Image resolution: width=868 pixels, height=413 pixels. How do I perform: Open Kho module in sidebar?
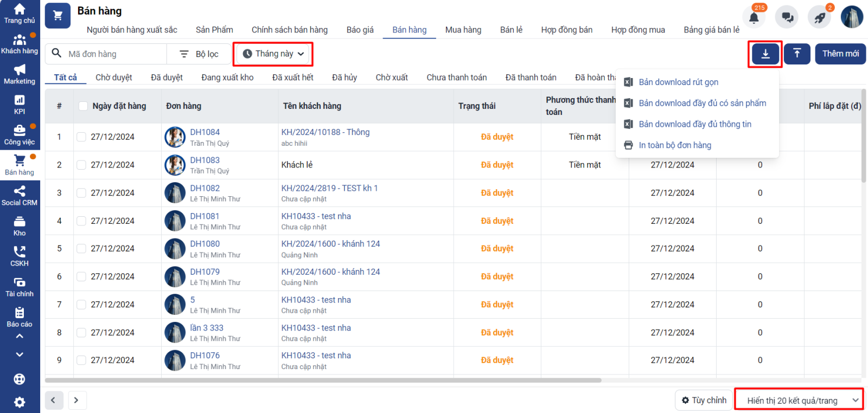[20, 226]
